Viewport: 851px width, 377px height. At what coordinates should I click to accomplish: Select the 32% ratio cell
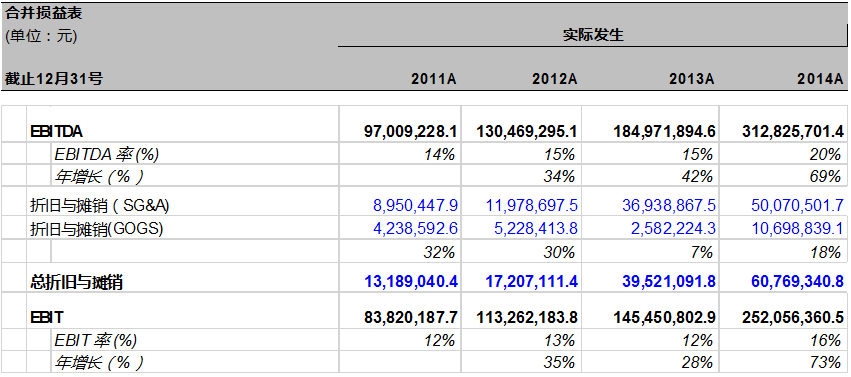pyautogui.click(x=440, y=252)
